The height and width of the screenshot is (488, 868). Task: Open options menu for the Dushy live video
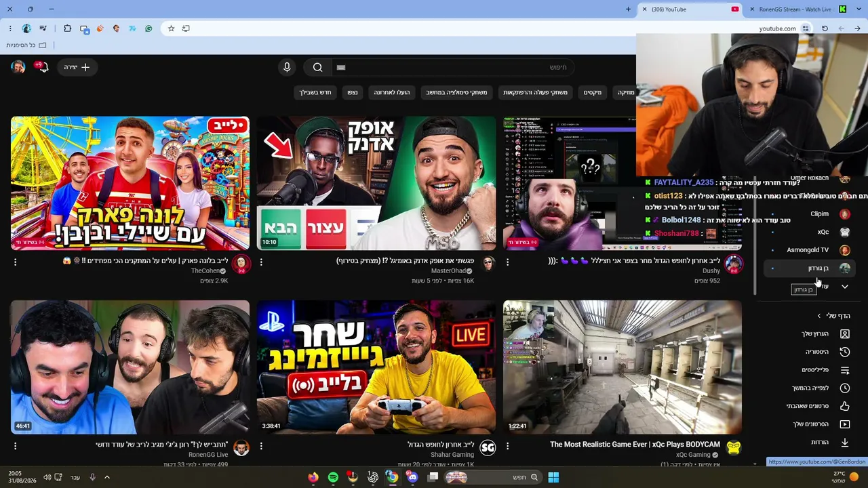[x=507, y=262]
